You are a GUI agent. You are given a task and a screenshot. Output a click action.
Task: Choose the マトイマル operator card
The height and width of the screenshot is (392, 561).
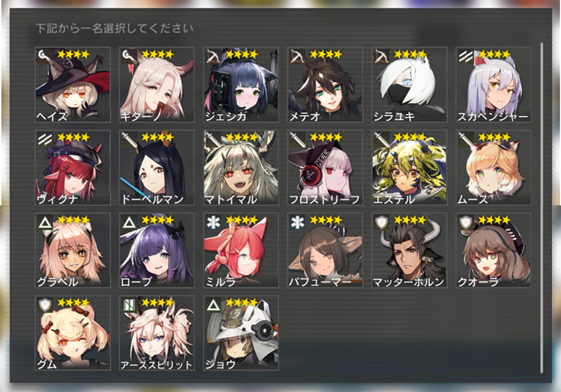pos(241,168)
